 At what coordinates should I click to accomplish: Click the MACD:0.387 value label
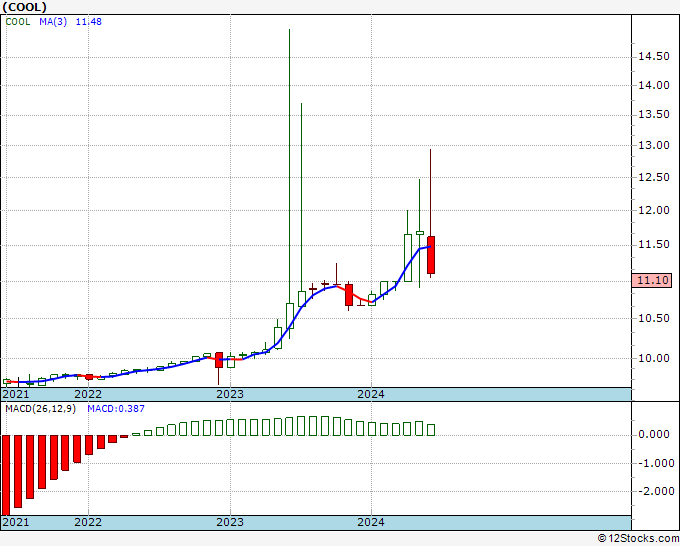click(116, 409)
